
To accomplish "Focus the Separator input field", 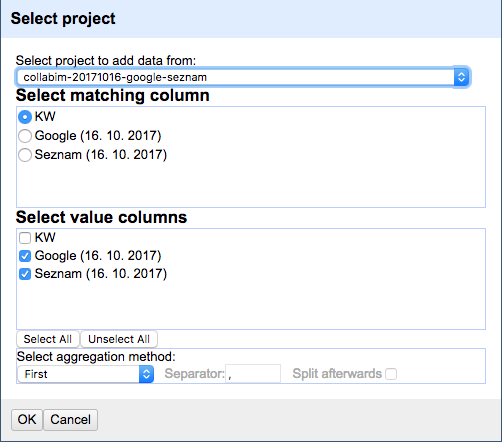I will point(253,374).
